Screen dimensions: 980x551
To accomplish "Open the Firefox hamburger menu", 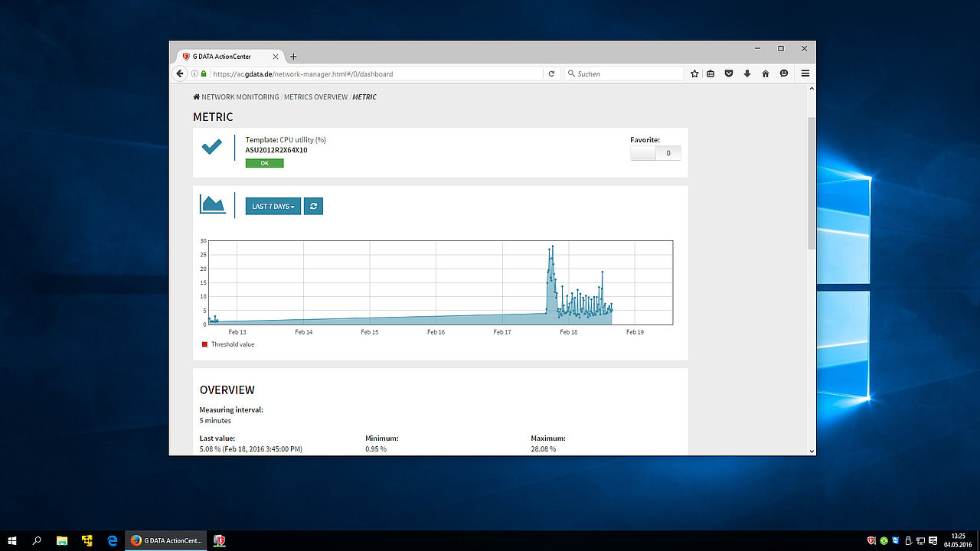I will click(805, 74).
